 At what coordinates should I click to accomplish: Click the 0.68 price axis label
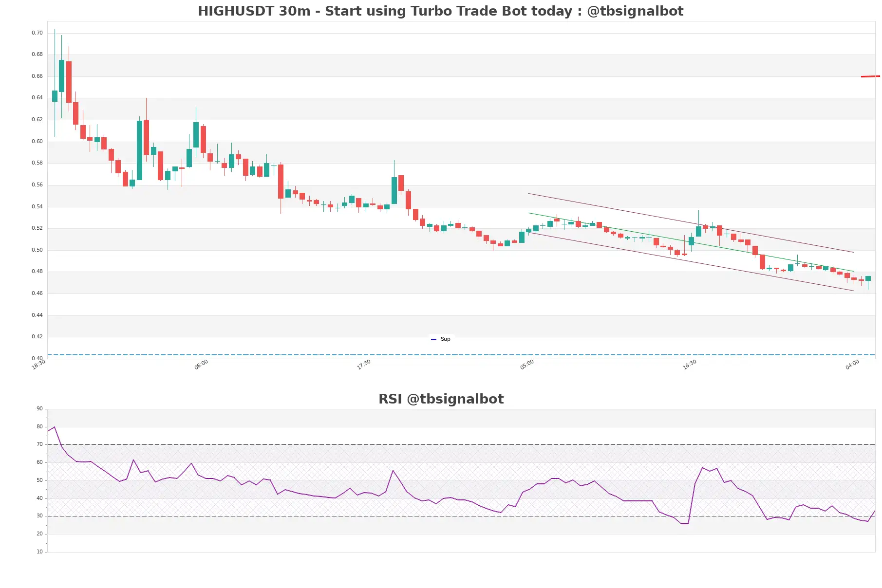pos(37,55)
